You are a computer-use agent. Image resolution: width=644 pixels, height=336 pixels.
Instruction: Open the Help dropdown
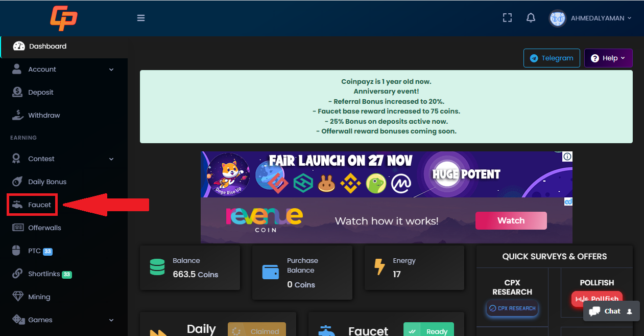pos(608,58)
